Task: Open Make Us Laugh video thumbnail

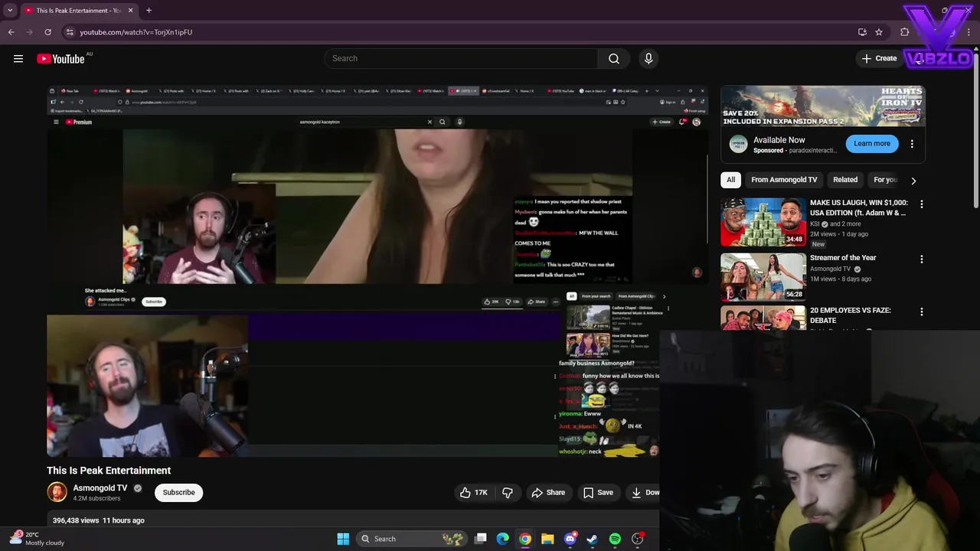Action: tap(763, 222)
